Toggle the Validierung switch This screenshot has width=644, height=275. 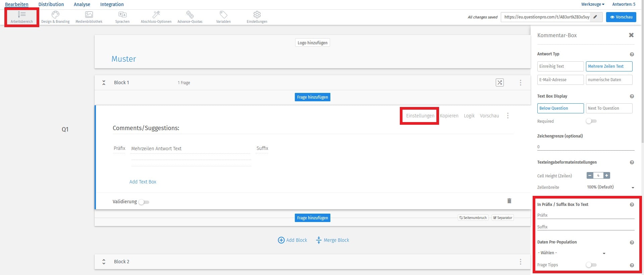(144, 202)
